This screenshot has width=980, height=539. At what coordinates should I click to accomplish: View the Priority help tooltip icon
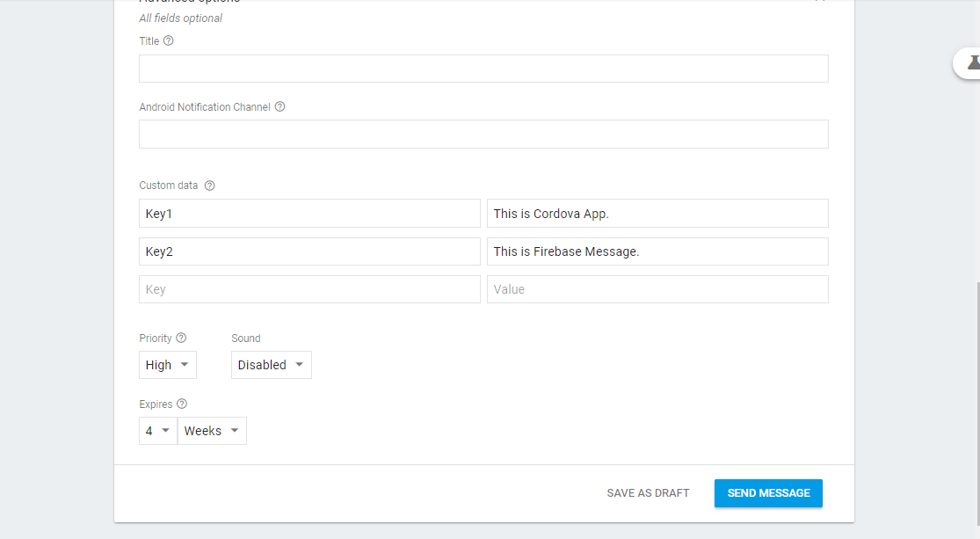click(181, 338)
